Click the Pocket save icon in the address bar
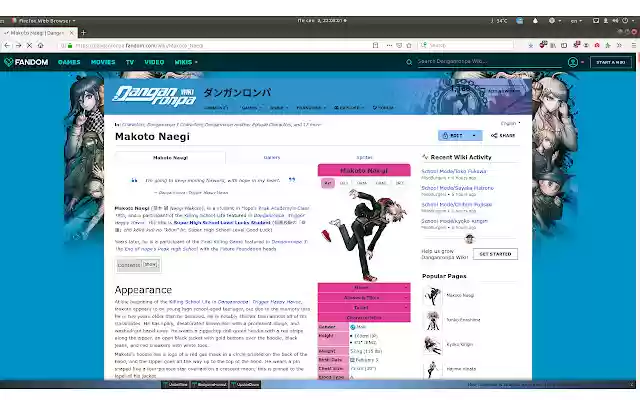The width and height of the screenshot is (640, 400). click(x=399, y=45)
